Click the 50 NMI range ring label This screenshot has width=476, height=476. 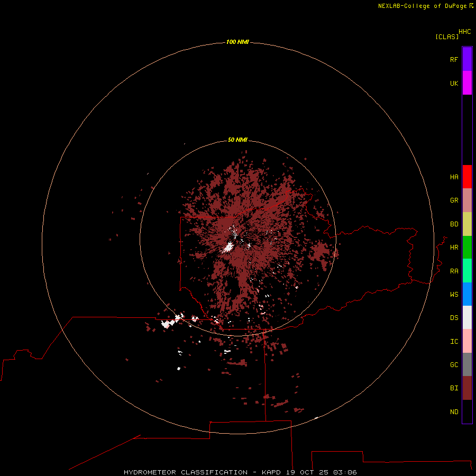click(x=237, y=140)
